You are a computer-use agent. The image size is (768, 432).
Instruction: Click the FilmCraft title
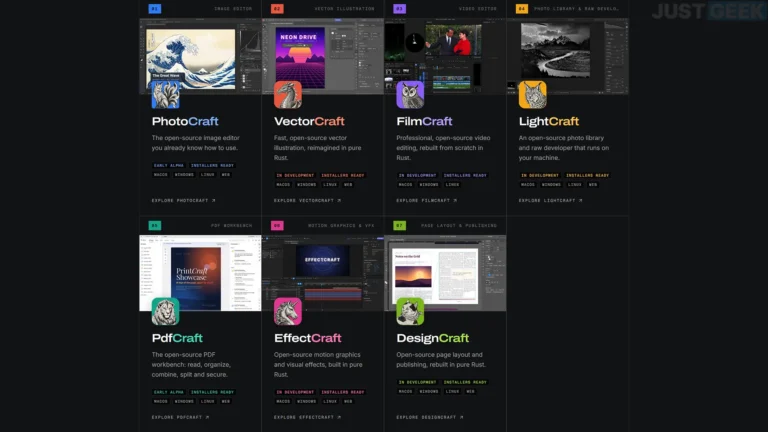(x=424, y=121)
